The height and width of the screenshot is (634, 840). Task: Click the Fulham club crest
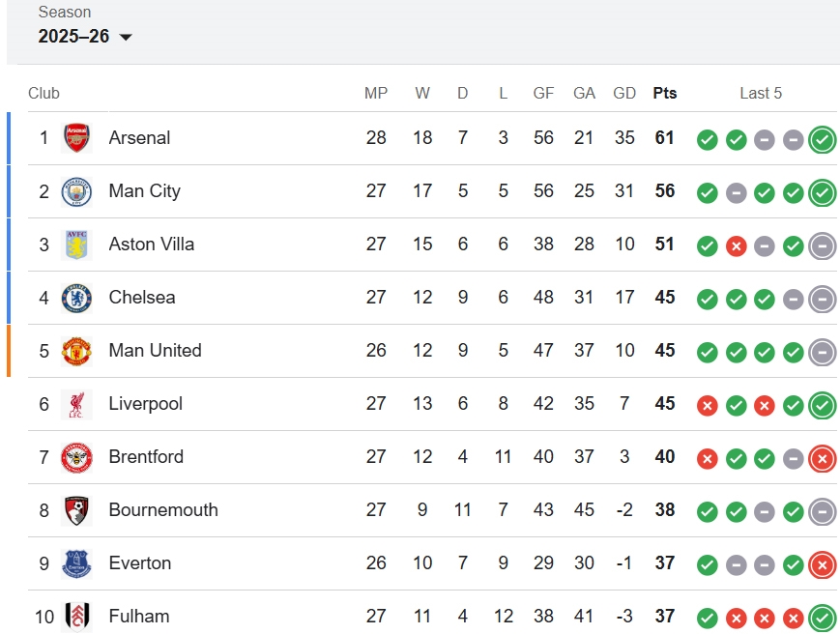coord(76,616)
